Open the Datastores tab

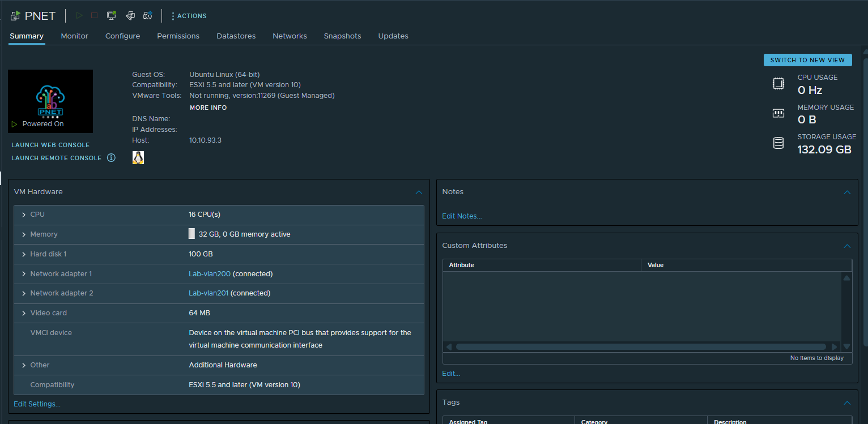click(x=236, y=36)
